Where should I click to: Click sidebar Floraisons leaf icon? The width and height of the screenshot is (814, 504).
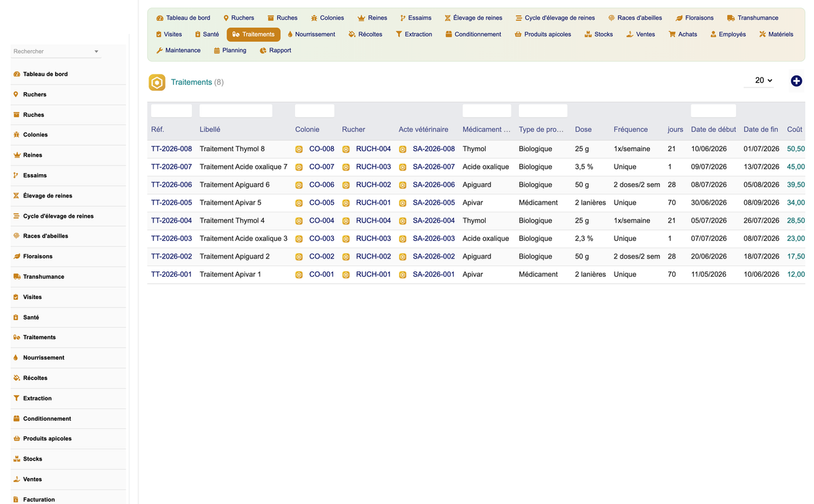(x=16, y=256)
